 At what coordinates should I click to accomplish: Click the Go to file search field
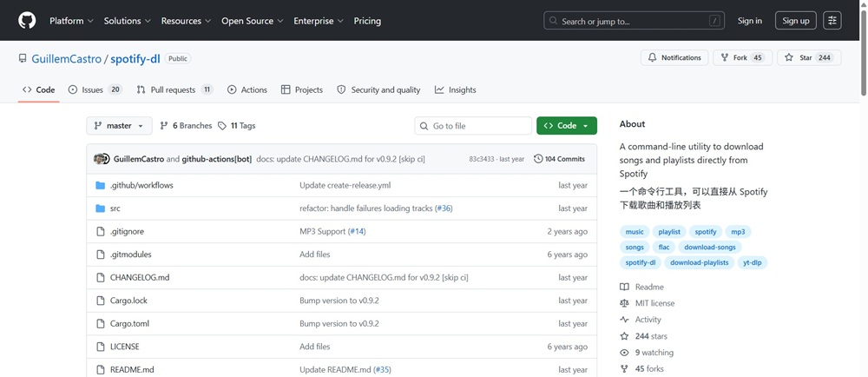(x=473, y=126)
